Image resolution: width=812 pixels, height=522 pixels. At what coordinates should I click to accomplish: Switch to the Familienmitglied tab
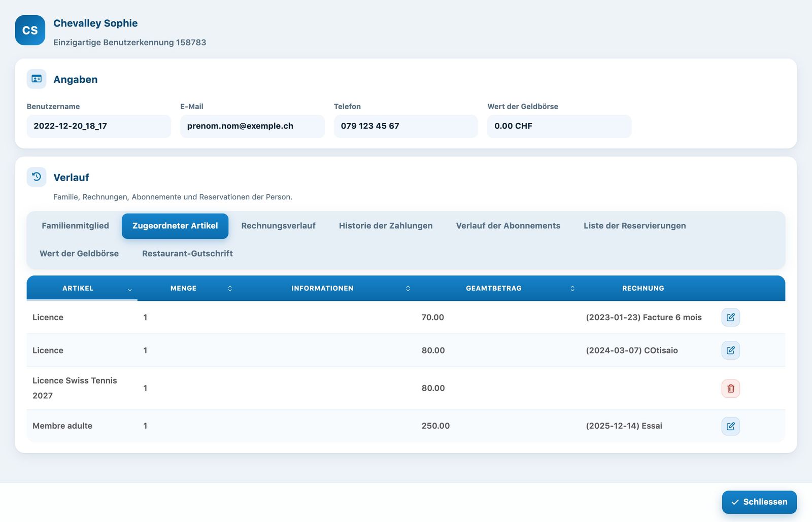coord(75,226)
